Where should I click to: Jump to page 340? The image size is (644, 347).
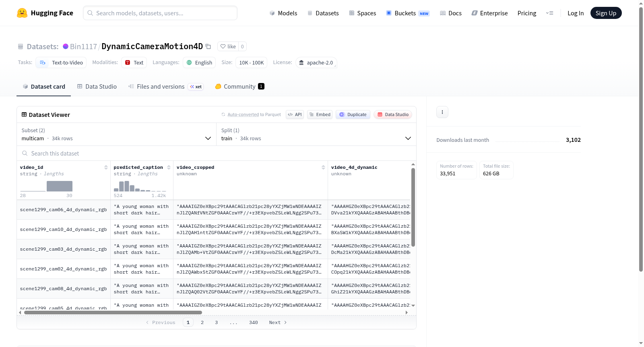(x=253, y=322)
